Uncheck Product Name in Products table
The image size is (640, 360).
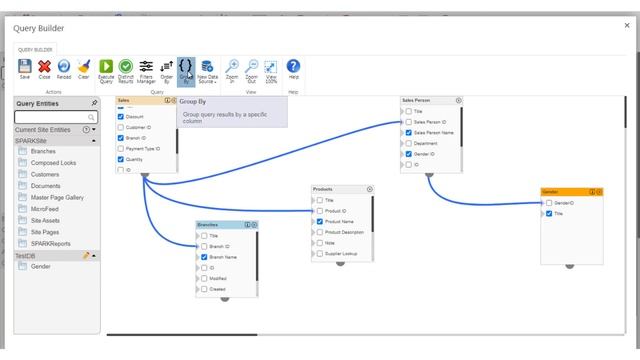(x=320, y=221)
